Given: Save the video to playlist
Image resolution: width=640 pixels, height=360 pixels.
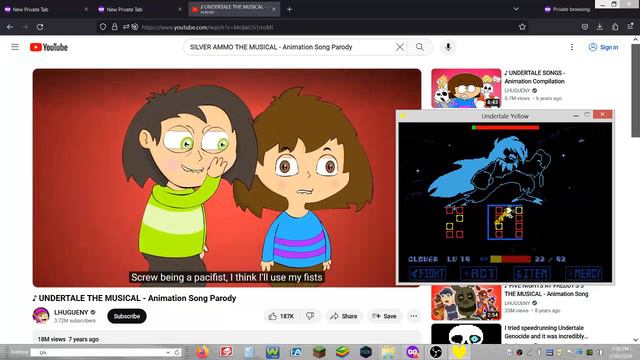Looking at the screenshot, I should [384, 316].
